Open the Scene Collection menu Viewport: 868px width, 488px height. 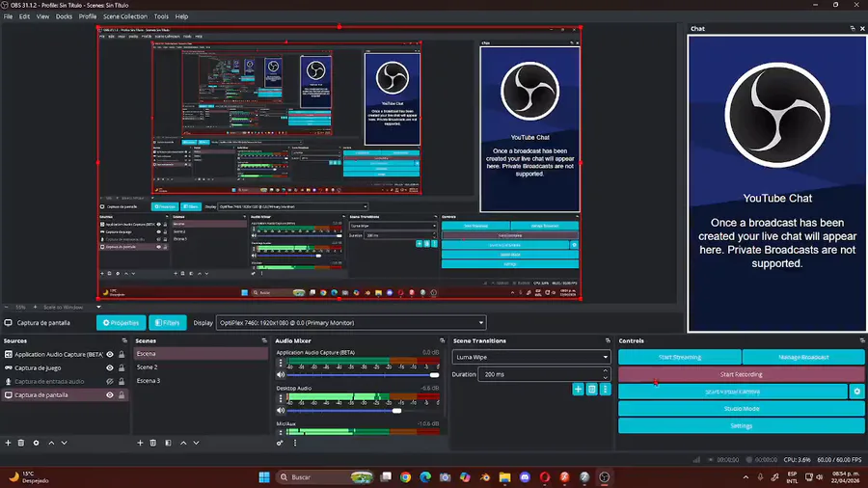click(x=125, y=16)
